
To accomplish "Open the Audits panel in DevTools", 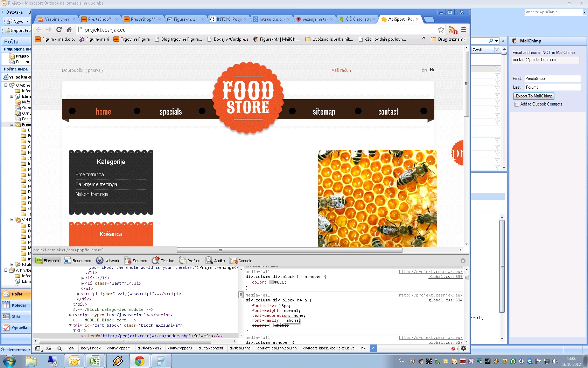I will [215, 260].
